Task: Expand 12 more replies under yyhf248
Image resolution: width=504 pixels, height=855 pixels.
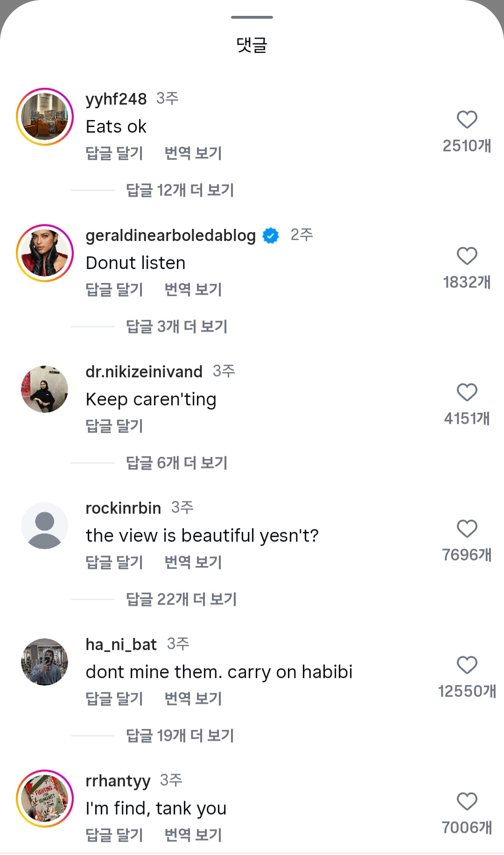Action: (x=180, y=191)
